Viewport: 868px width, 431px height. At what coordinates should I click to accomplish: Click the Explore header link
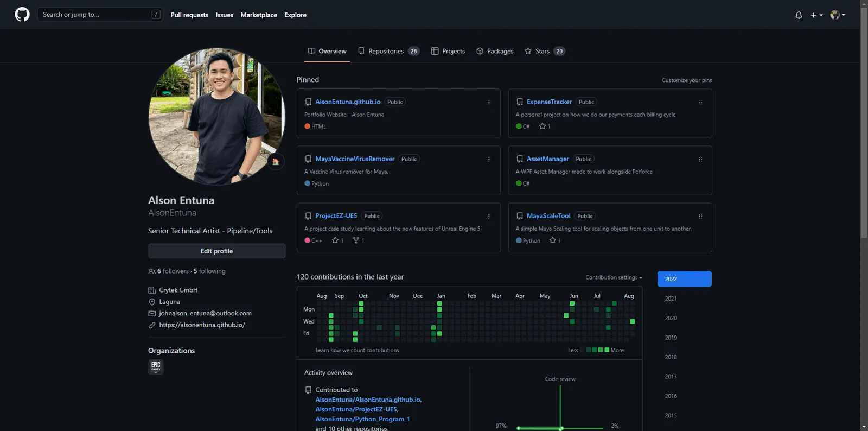click(295, 15)
